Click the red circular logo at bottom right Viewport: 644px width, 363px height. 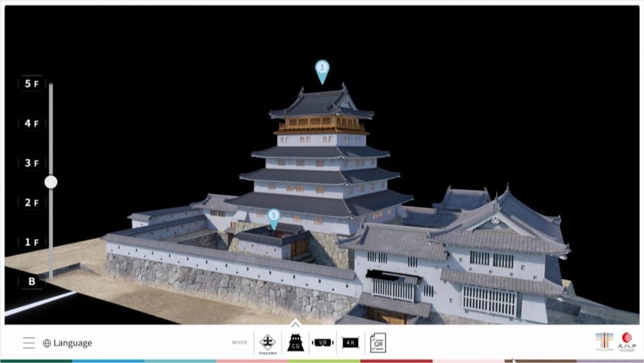pyautogui.click(x=627, y=341)
